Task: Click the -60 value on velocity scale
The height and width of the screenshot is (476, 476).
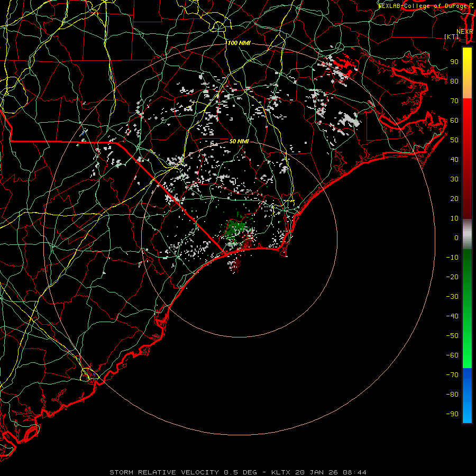Action: pyautogui.click(x=452, y=355)
